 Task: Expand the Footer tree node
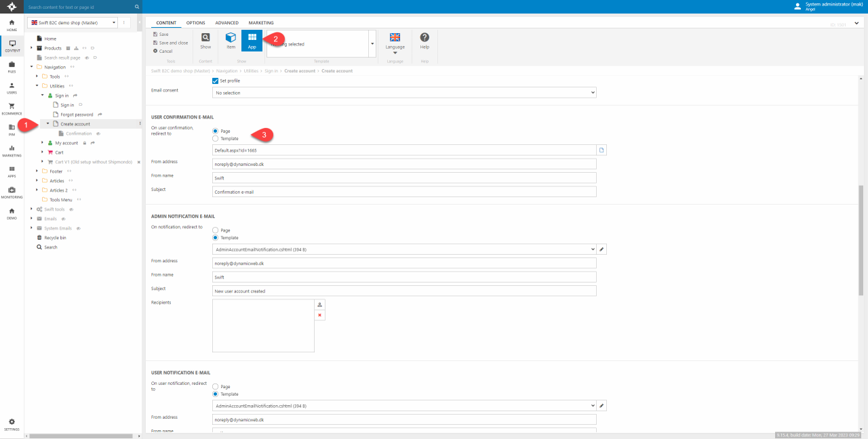(x=37, y=171)
